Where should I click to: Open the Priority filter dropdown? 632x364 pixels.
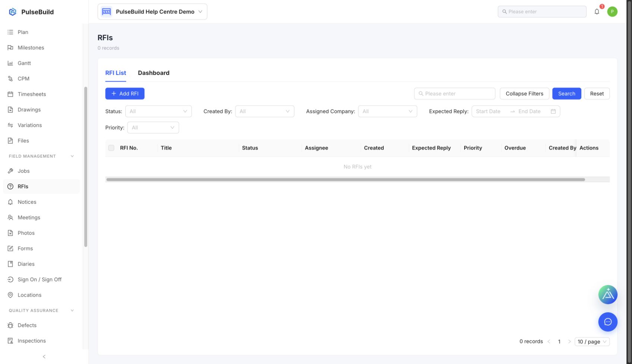pyautogui.click(x=153, y=128)
